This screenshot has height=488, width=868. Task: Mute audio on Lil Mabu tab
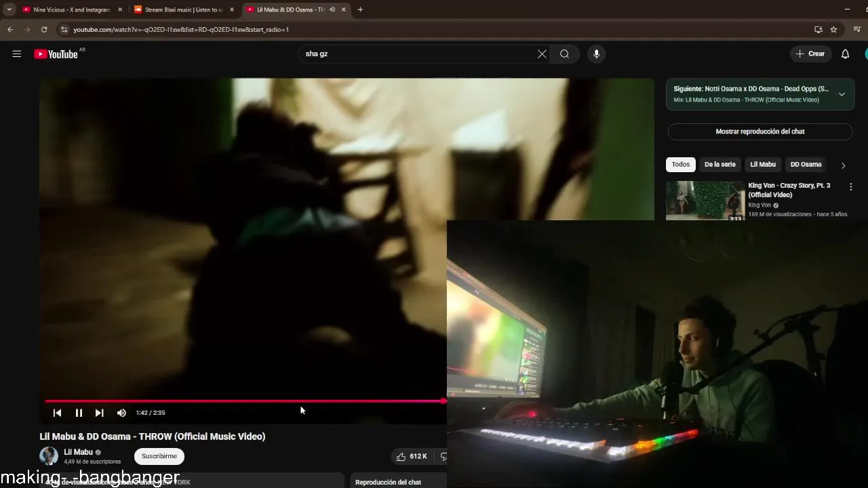332,9
